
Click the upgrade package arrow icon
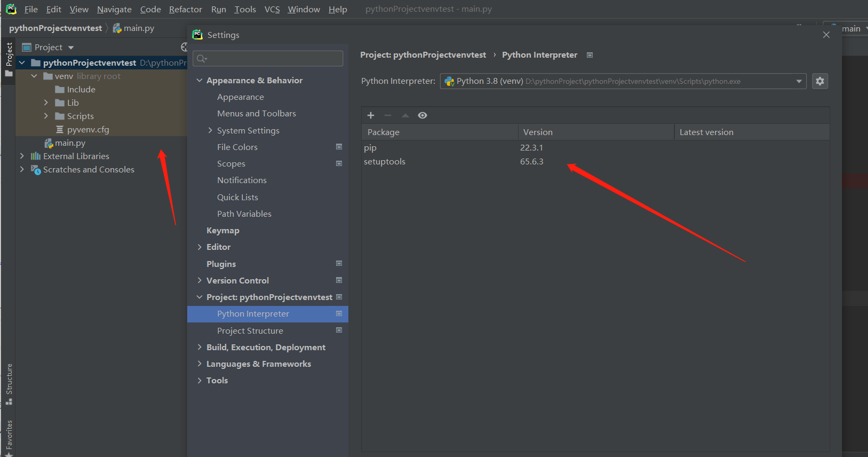tap(405, 115)
